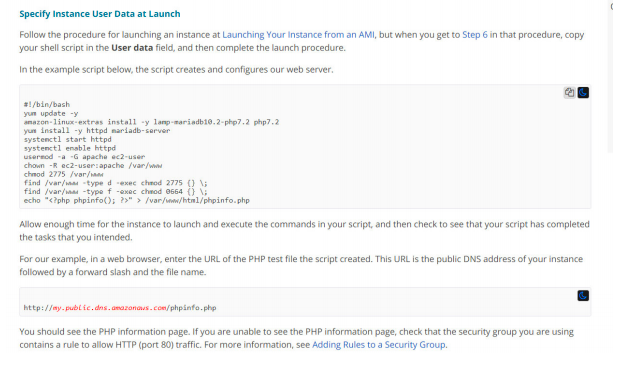Open Adding Rules to a Security Group link
Image resolution: width=618 pixels, height=368 pixels.
click(x=379, y=345)
